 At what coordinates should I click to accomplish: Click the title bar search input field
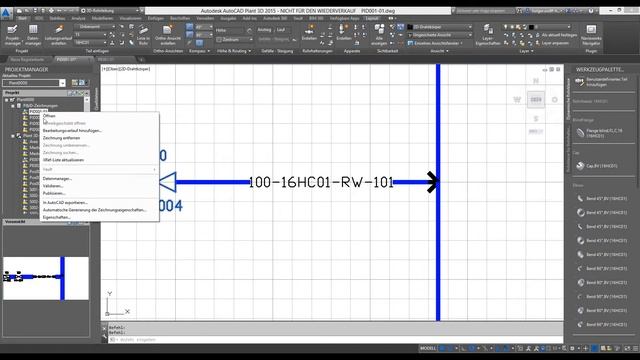(484, 11)
